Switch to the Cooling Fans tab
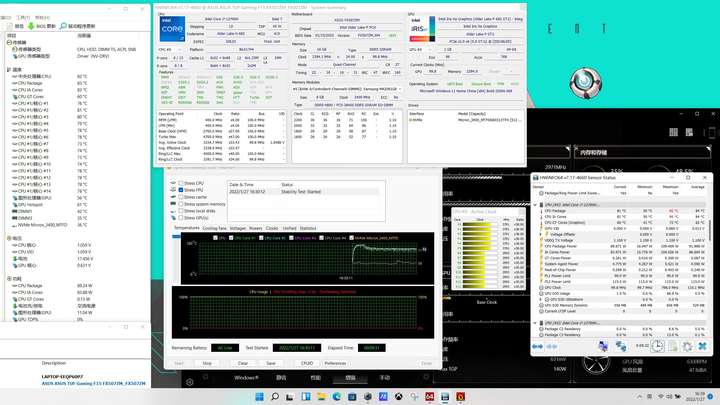 pos(214,228)
